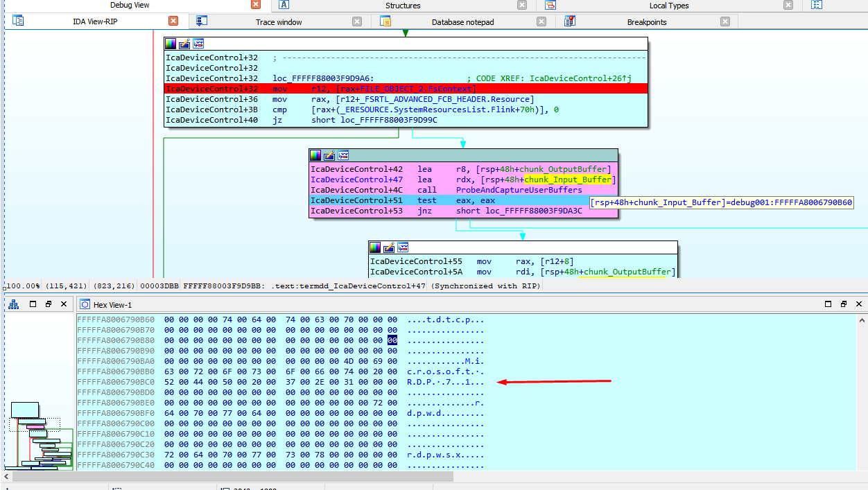Close the Debug View tab
This screenshot has height=490, width=868.
[x=256, y=5]
